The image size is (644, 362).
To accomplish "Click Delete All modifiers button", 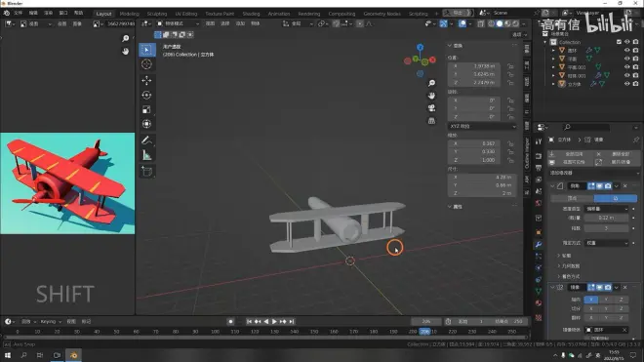I will (x=617, y=154).
